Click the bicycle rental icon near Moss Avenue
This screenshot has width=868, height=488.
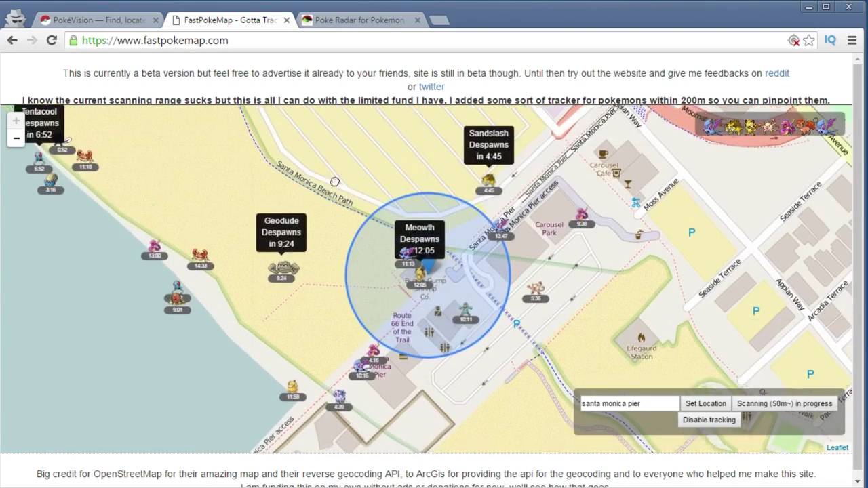(x=635, y=202)
